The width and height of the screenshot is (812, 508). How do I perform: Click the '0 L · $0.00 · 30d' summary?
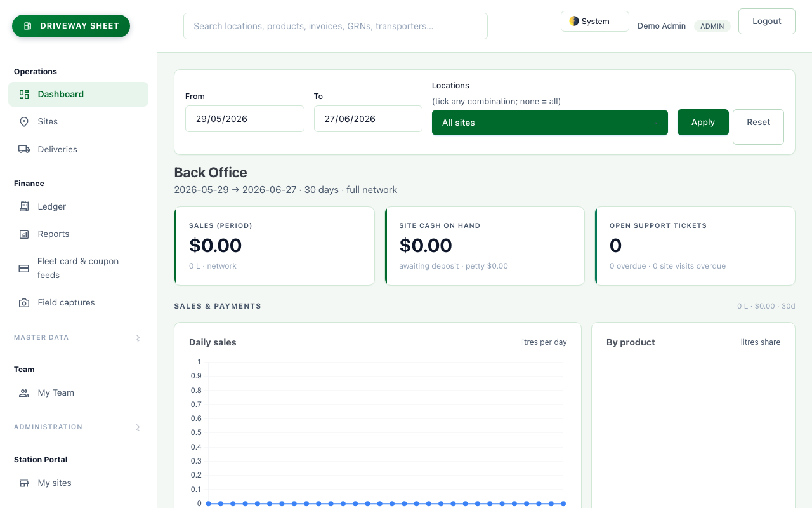coord(766,306)
